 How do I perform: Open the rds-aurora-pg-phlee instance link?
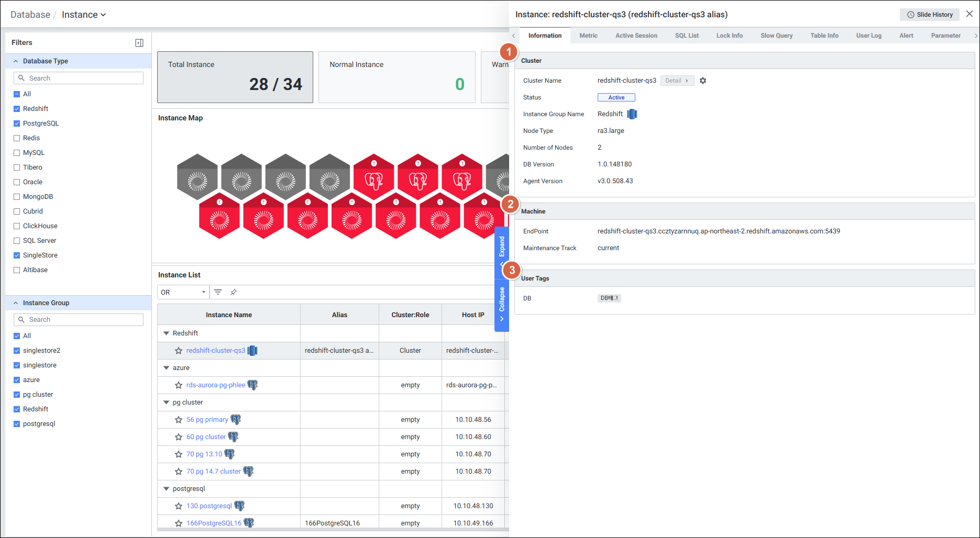[x=215, y=385]
